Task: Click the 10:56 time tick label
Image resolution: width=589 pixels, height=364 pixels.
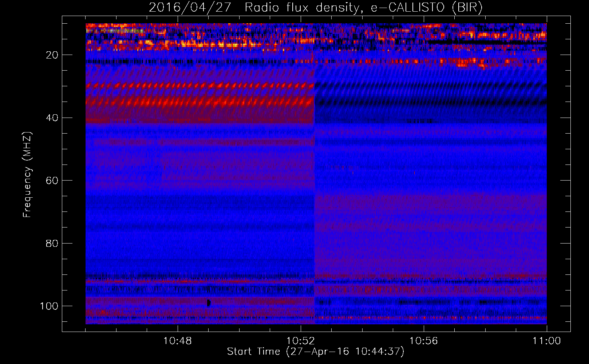Action: point(424,341)
